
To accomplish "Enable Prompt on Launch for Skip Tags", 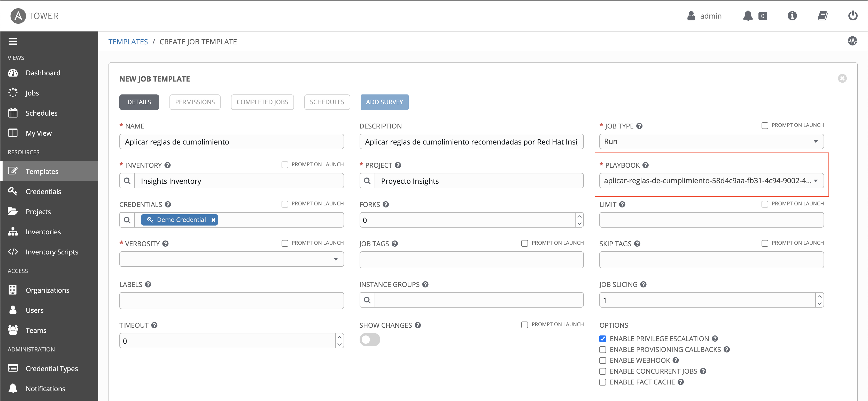I will point(765,243).
